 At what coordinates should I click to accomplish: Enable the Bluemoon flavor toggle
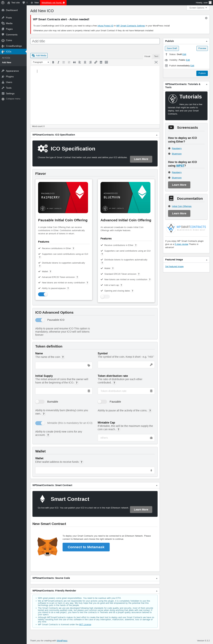pos(105,296)
